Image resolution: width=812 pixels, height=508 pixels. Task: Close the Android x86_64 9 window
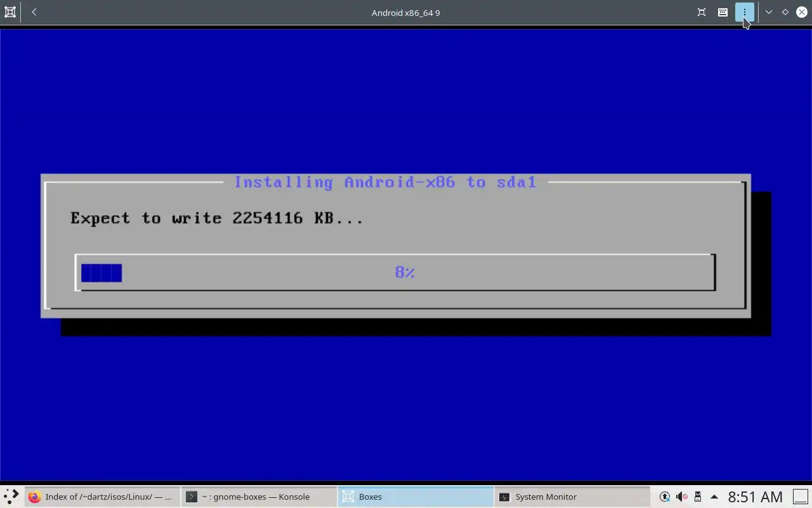(x=802, y=12)
